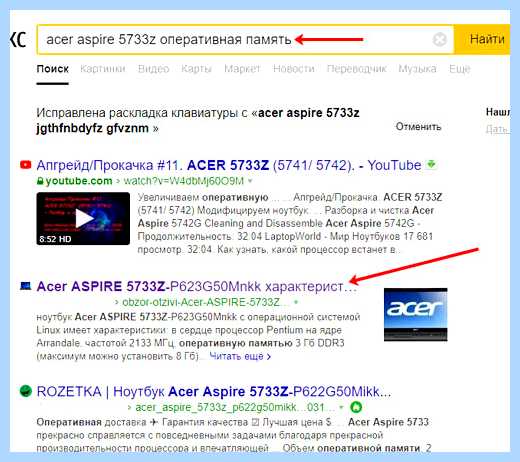Open the YouTube result Апгрейд/Прокачка #11
Viewport: 520px width, 462px height.
229,165
